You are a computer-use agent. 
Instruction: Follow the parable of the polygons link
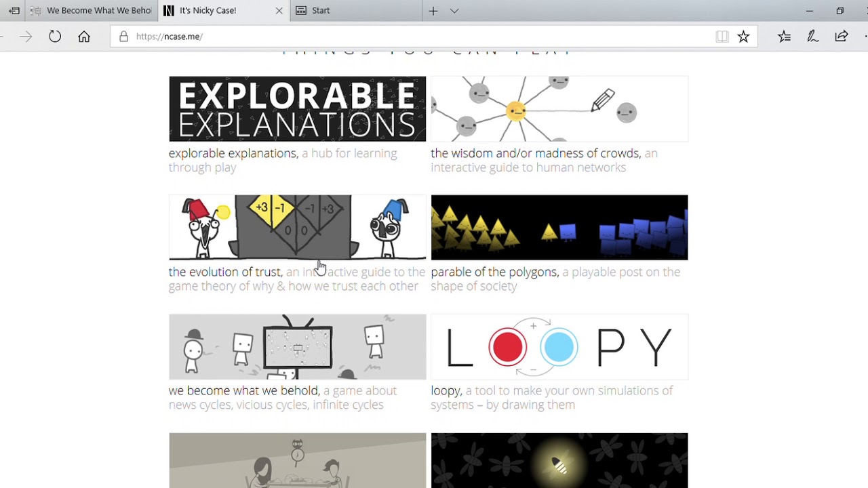[495, 272]
